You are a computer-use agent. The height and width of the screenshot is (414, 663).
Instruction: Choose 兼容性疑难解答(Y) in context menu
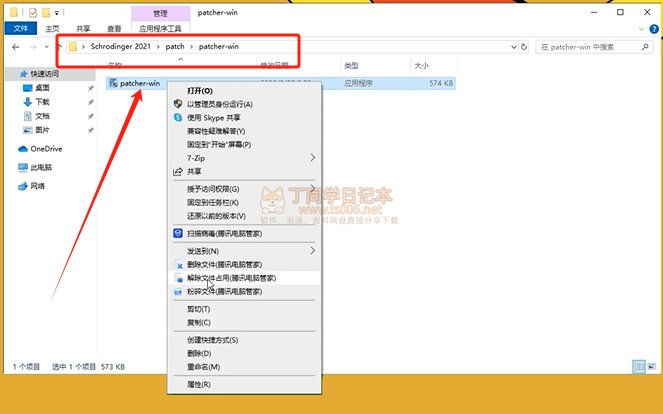pos(244,131)
